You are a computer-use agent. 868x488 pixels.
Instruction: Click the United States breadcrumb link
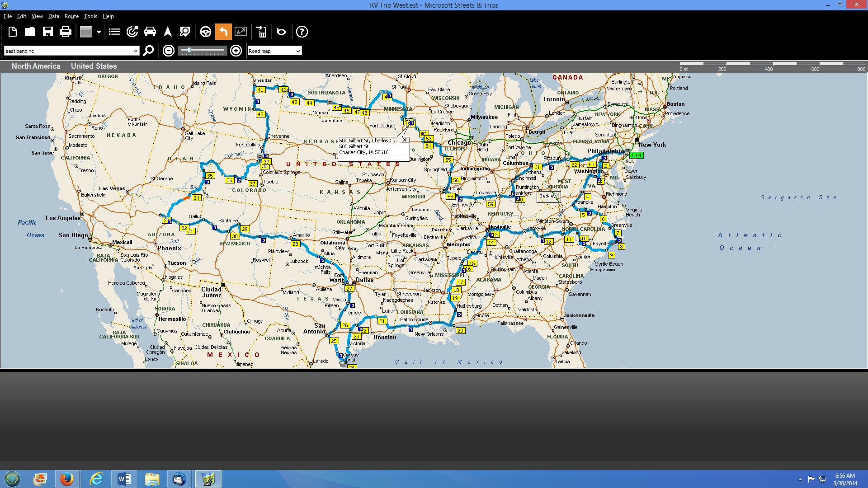pos(94,66)
